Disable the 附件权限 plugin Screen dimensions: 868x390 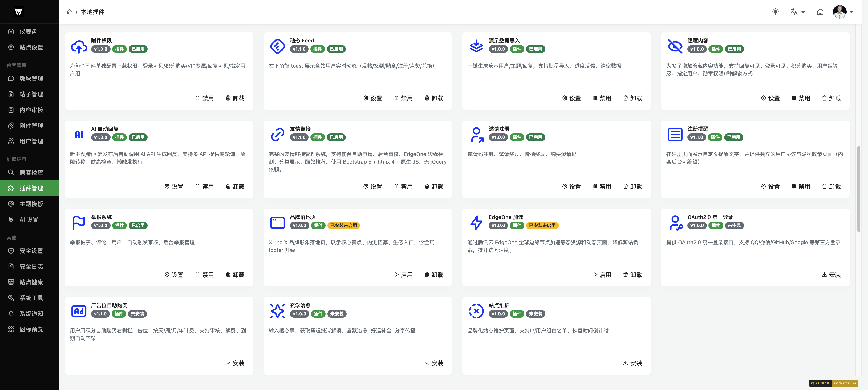(x=204, y=98)
